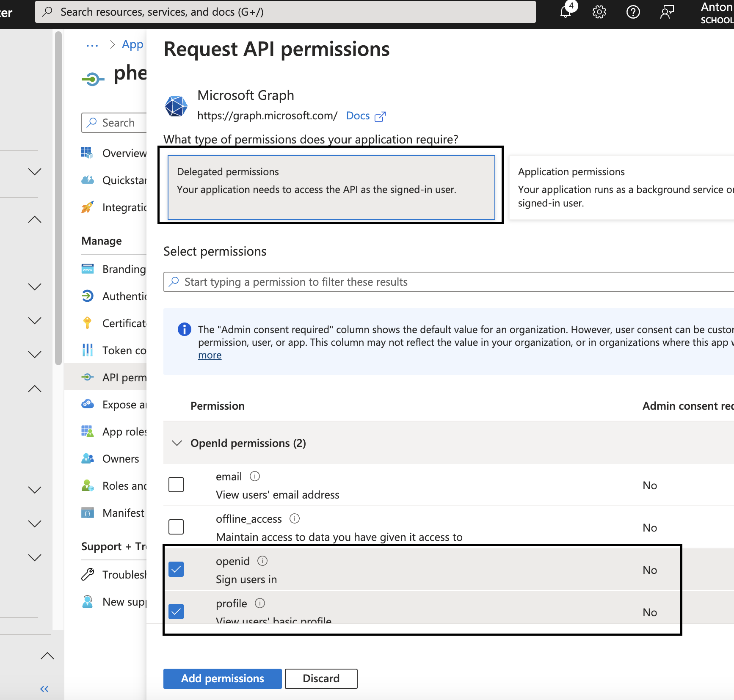
Task: Open the feedback person icon
Action: pyautogui.click(x=667, y=12)
